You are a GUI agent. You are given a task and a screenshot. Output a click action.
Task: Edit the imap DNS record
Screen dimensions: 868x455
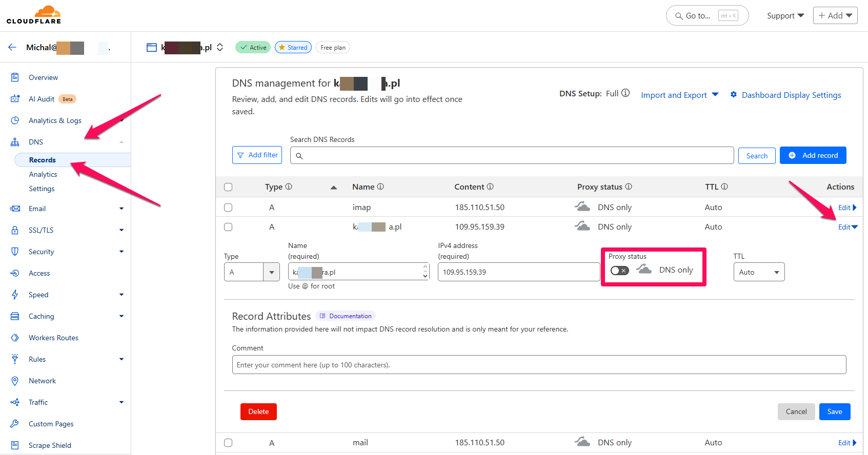pyautogui.click(x=847, y=208)
